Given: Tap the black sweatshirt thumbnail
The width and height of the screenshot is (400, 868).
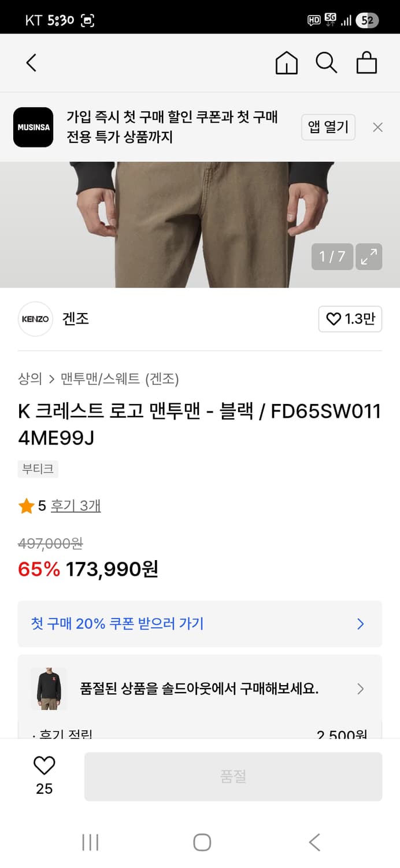Looking at the screenshot, I should click(48, 689).
